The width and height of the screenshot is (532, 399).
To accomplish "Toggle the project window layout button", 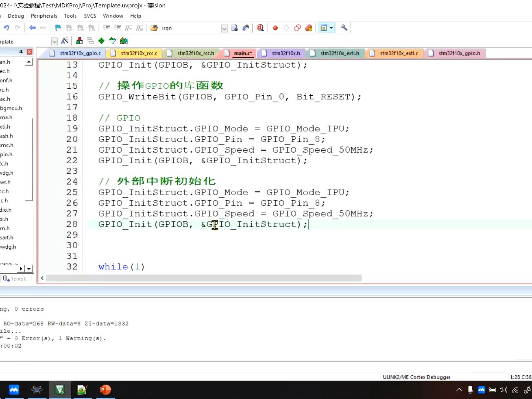I will coord(324,28).
